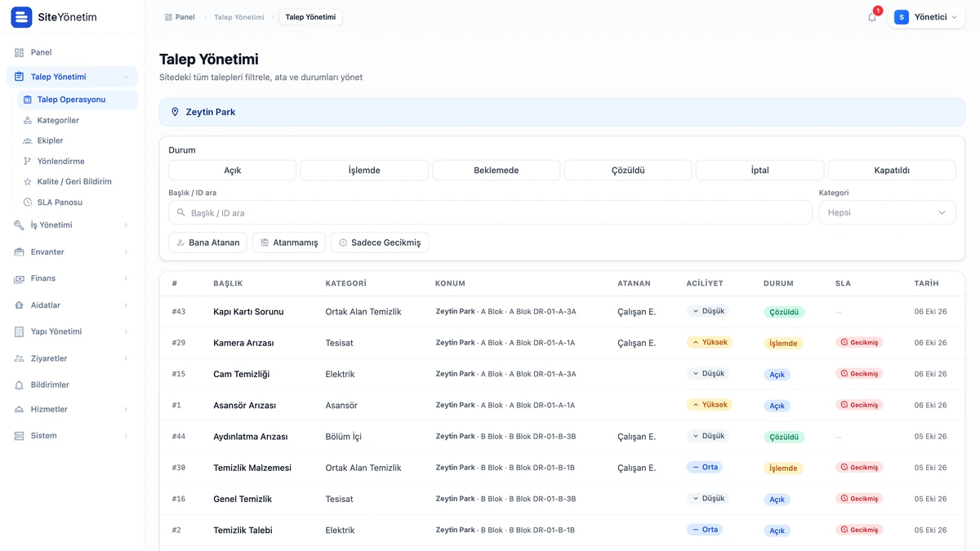Image resolution: width=980 pixels, height=551 pixels.
Task: Click the İş Yönetimi wrench icon
Action: (20, 224)
